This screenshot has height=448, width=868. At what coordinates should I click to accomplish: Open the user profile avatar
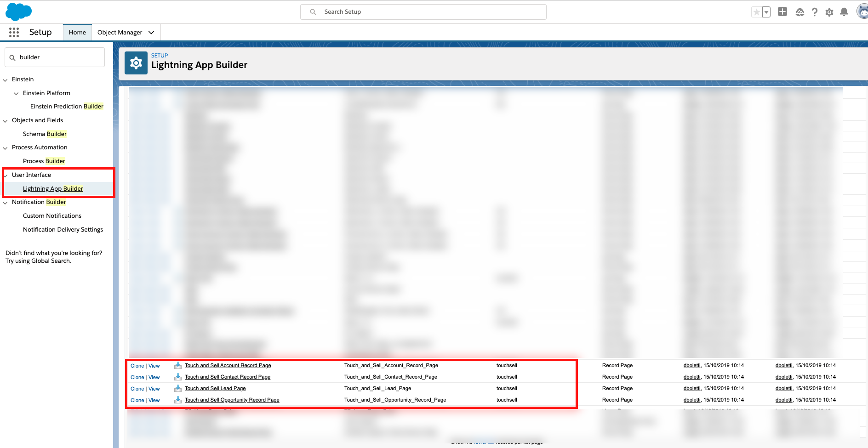pyautogui.click(x=862, y=11)
